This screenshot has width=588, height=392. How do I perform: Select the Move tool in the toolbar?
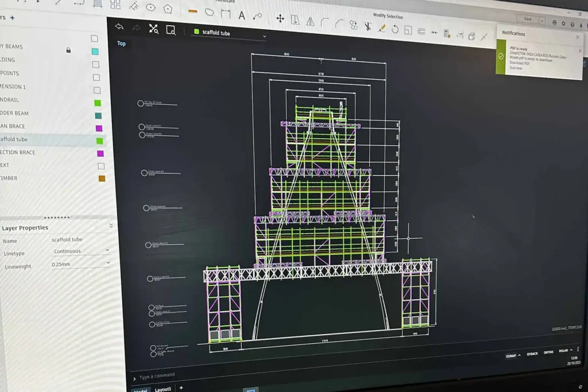tap(280, 18)
